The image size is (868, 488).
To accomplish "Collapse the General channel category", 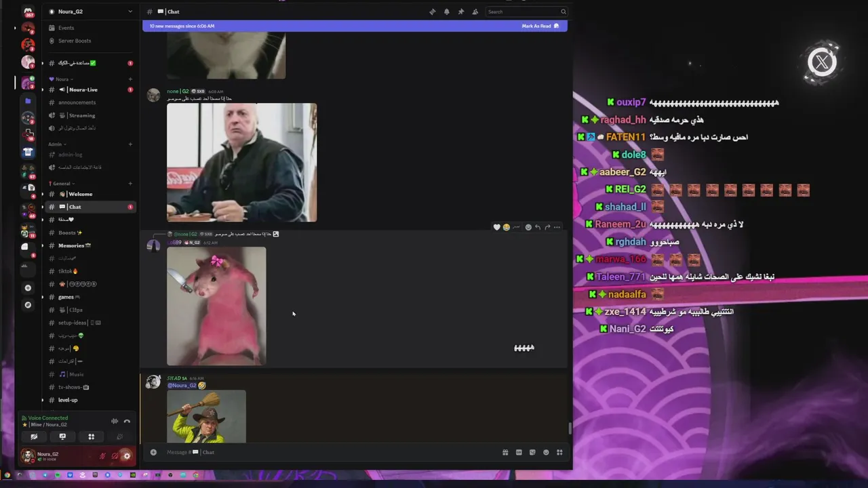I will (62, 184).
